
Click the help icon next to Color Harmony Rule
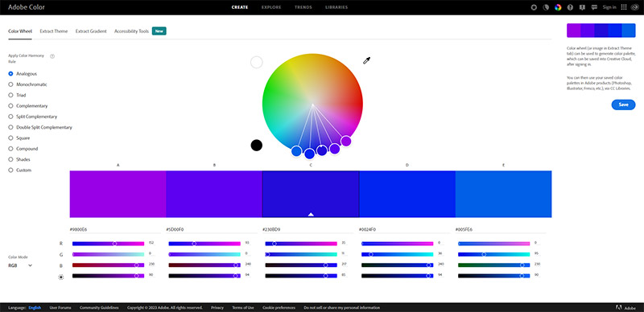click(52, 56)
